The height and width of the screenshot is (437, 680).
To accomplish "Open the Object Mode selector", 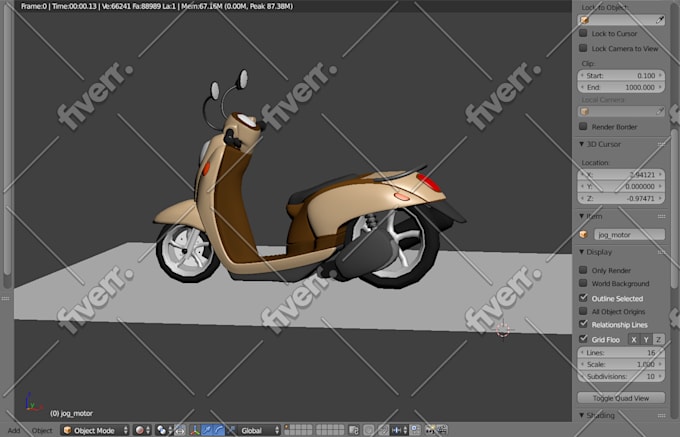I will coord(95,430).
